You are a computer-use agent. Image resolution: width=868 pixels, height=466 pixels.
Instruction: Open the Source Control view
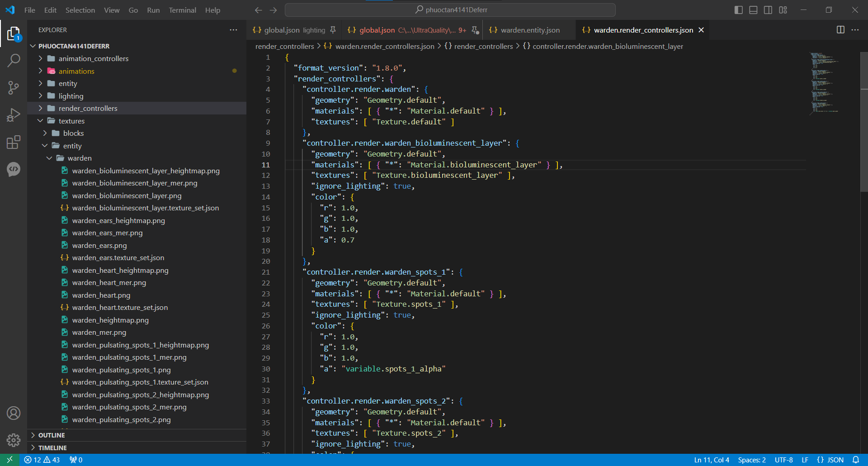[14, 88]
